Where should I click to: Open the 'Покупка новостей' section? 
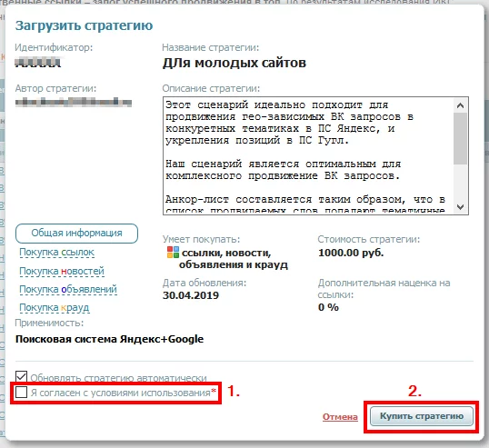pyautogui.click(x=62, y=271)
